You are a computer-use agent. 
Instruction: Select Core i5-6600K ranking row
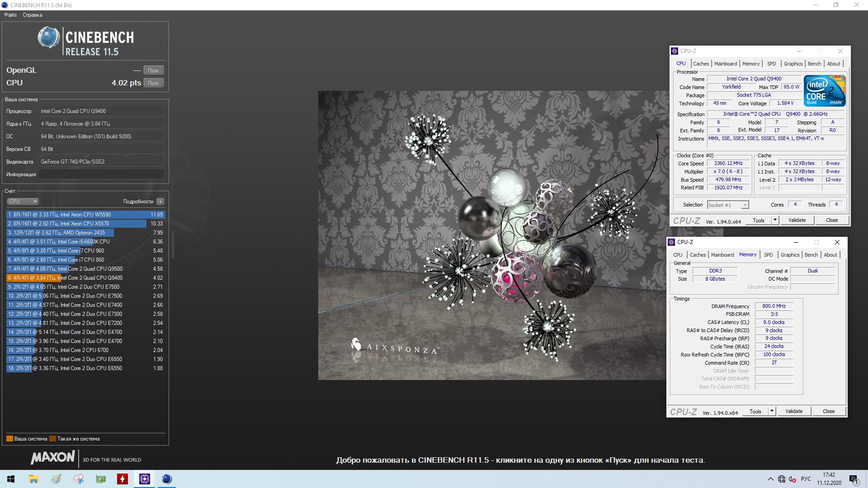[85, 242]
